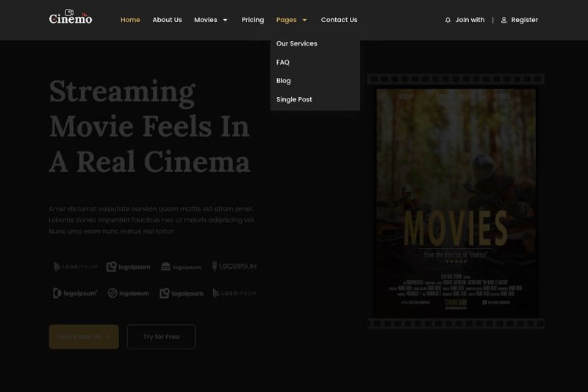Click the Cinemo logo in the header

click(x=71, y=18)
